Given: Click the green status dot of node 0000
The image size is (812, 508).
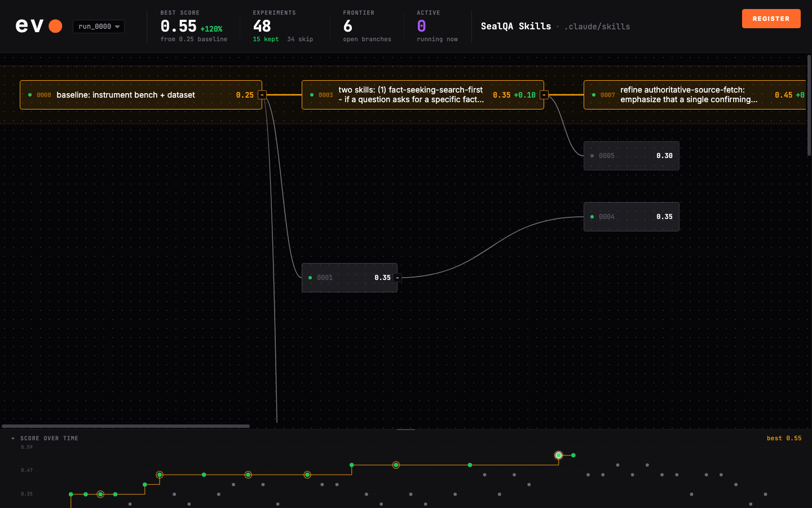Looking at the screenshot, I should pos(30,95).
